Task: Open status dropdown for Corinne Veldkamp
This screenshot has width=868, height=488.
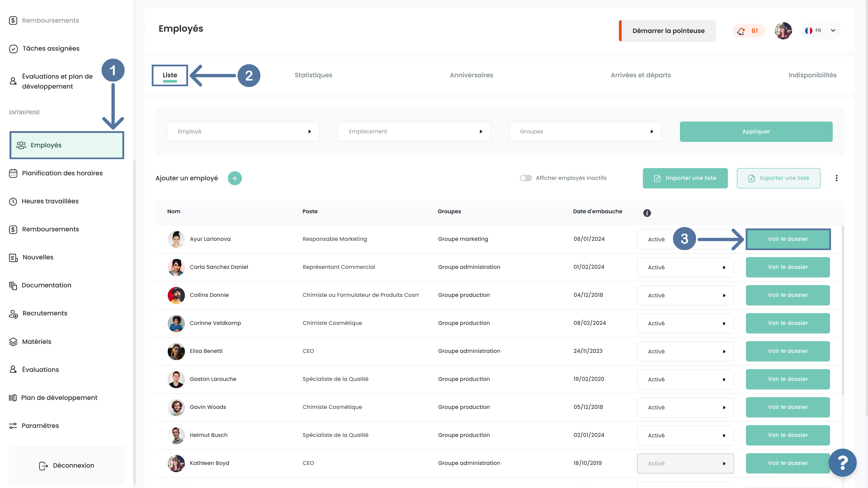Action: pos(685,323)
